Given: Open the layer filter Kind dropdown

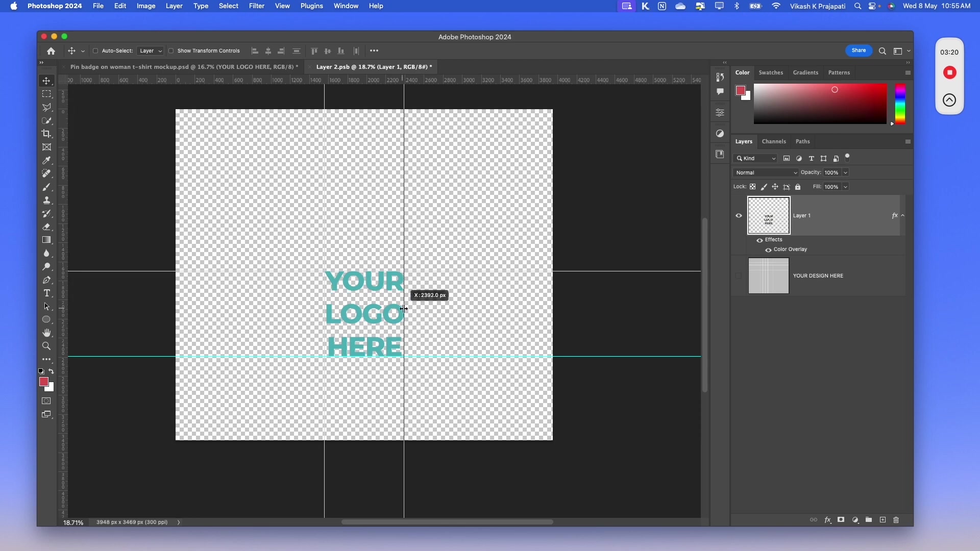Looking at the screenshot, I should [x=755, y=158].
